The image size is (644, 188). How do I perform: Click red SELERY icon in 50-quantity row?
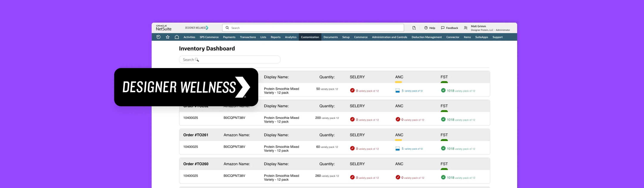pos(352,90)
